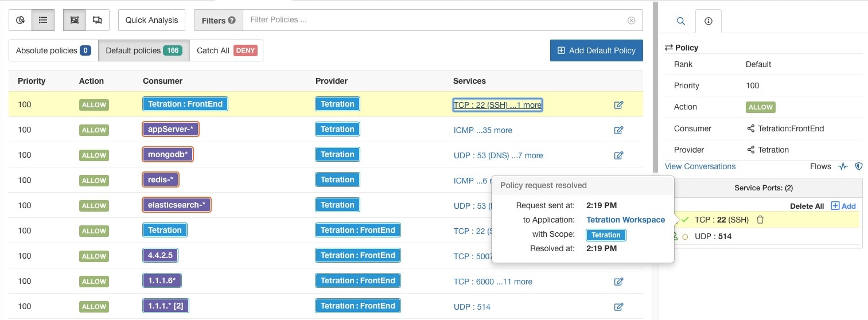Click the Quick Analysis button

click(151, 20)
